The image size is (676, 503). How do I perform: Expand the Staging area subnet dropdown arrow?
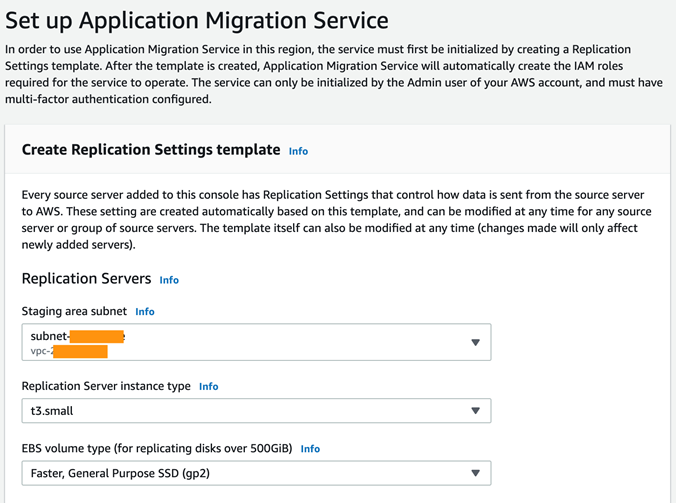pyautogui.click(x=475, y=343)
